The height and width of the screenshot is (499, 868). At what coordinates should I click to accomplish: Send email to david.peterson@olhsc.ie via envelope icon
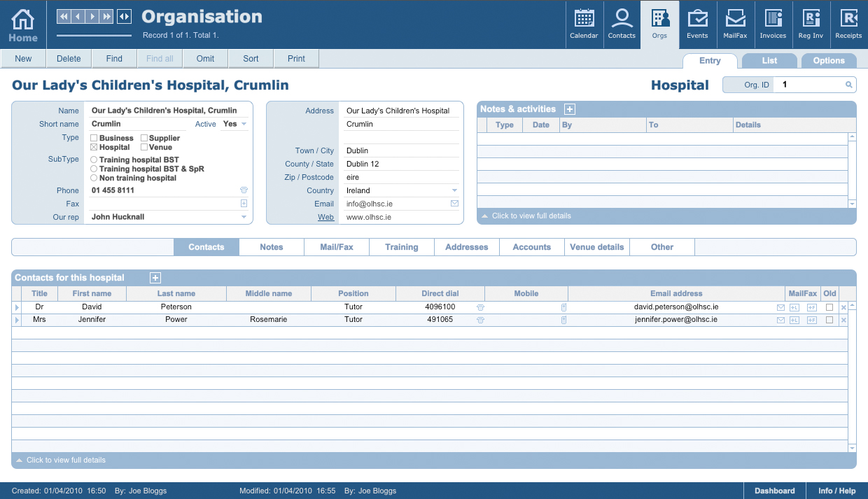pos(780,307)
